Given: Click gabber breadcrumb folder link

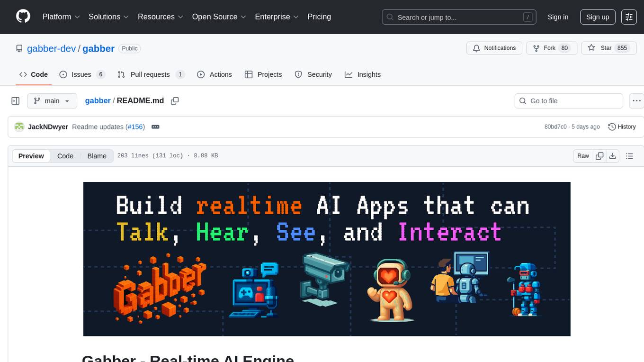Looking at the screenshot, I should (x=98, y=100).
